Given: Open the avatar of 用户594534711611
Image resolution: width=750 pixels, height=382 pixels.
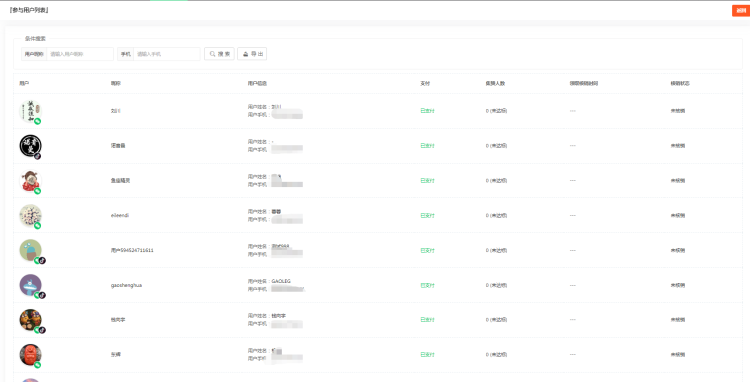Looking at the screenshot, I should point(31,251).
